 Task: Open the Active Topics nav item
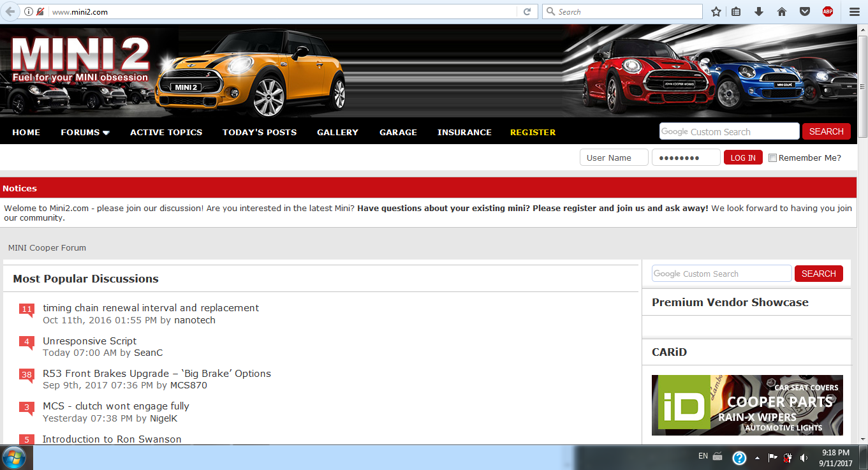(x=166, y=132)
